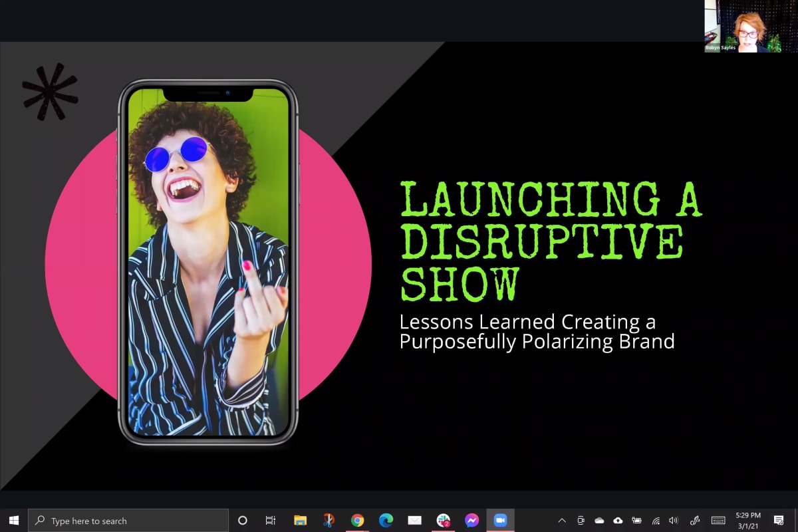The width and height of the screenshot is (798, 532).
Task: Open Slack with unread notifications
Action: coord(444,520)
